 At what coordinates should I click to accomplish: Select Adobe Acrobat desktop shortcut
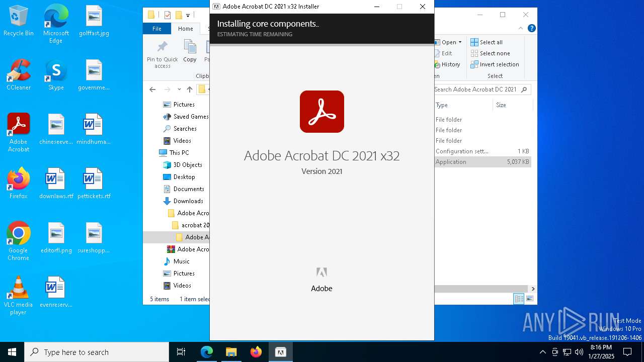point(19,133)
